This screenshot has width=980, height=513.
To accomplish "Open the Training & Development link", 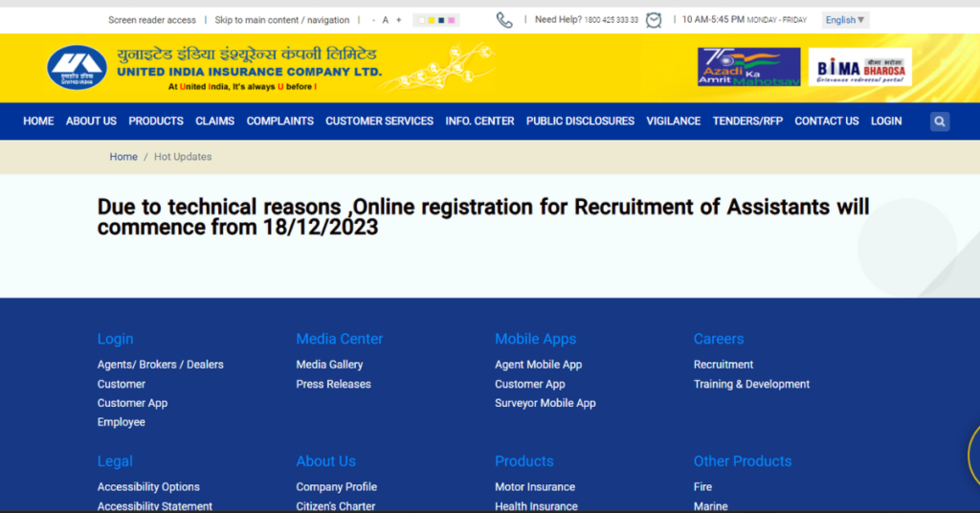I will tap(751, 384).
